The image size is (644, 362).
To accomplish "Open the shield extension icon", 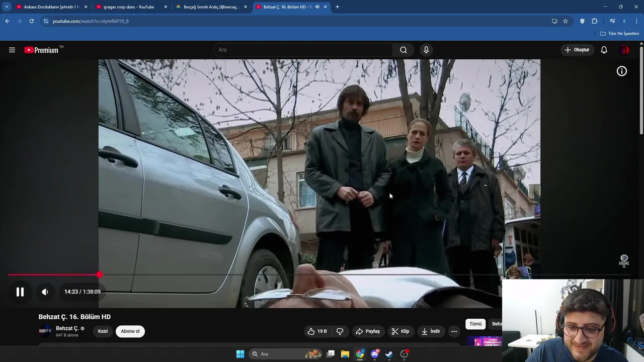I will (582, 21).
